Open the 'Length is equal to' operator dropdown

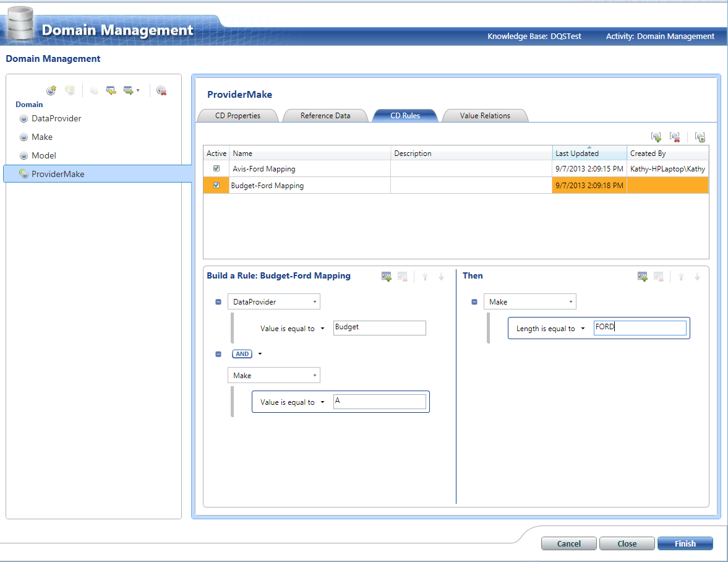pos(583,329)
